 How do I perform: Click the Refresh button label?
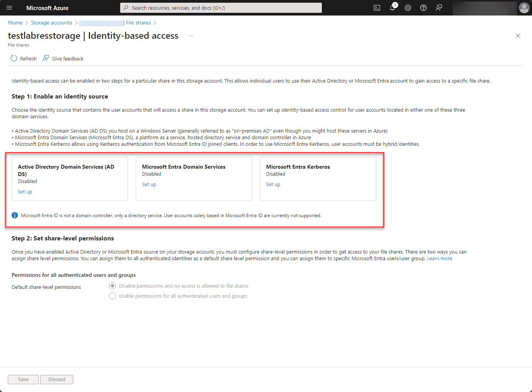point(28,59)
